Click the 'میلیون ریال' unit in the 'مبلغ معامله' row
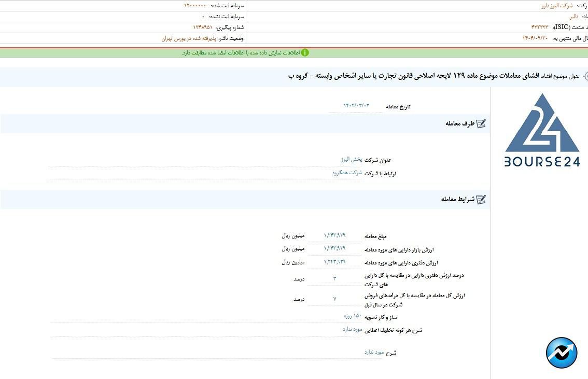 pos(293,236)
